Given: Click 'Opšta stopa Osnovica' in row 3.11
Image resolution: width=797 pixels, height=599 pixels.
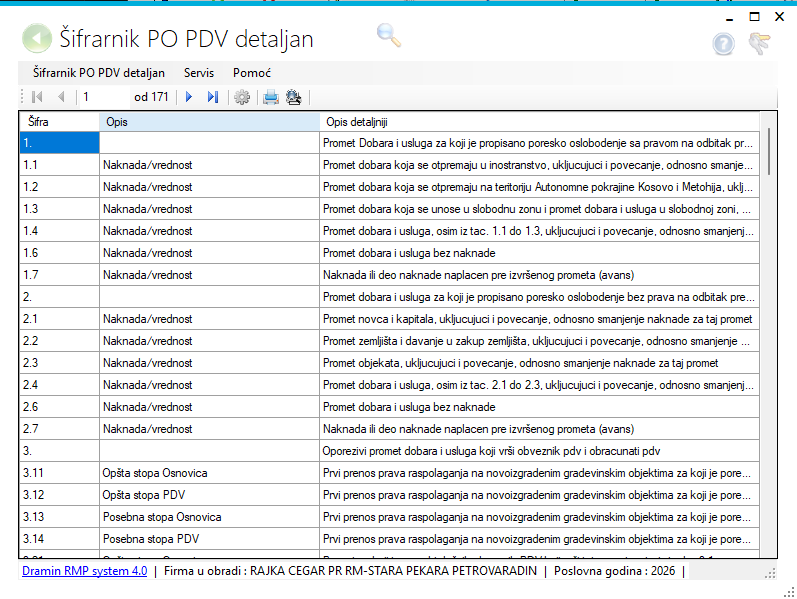Looking at the screenshot, I should (x=155, y=473).
